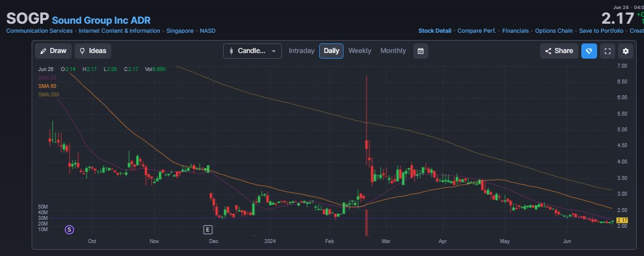Click the Sound Group Inc ADR company name
644x256 pixels.
(102, 20)
